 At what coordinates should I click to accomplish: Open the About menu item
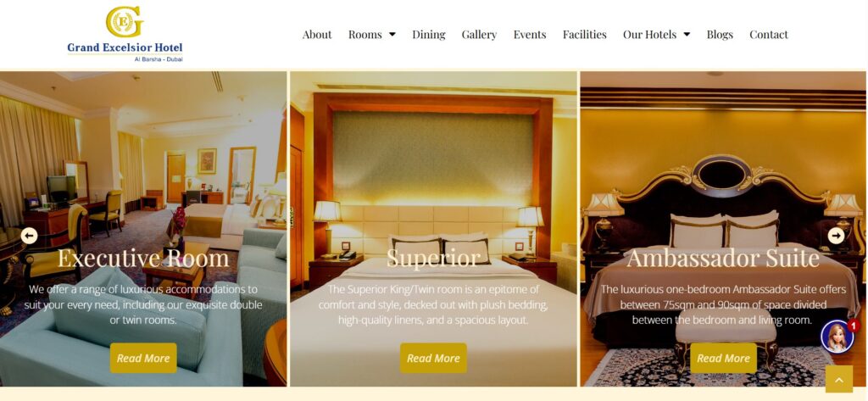317,35
